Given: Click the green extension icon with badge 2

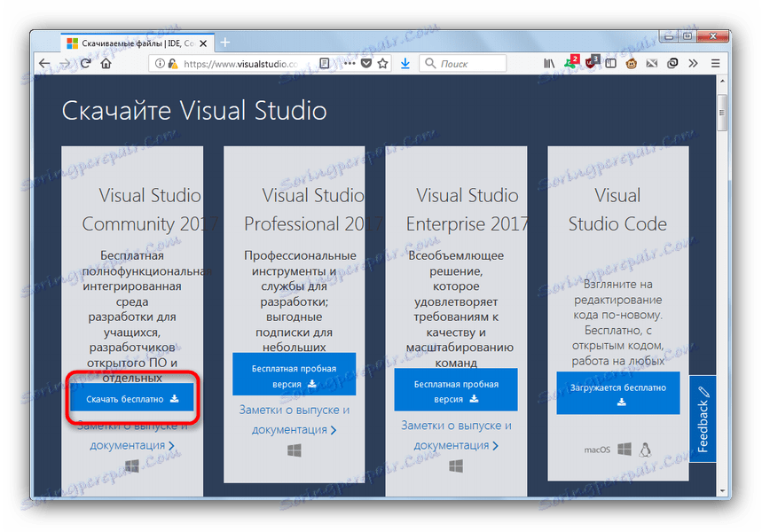Looking at the screenshot, I should (x=570, y=62).
